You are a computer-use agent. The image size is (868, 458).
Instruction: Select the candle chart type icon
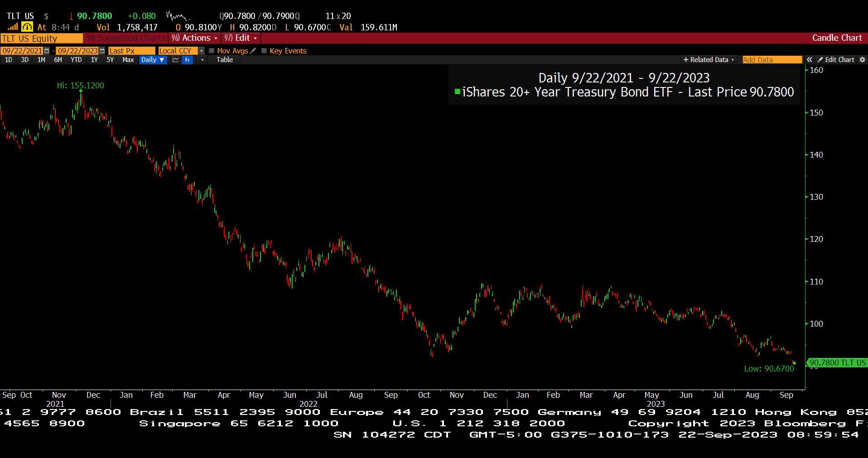pyautogui.click(x=187, y=60)
